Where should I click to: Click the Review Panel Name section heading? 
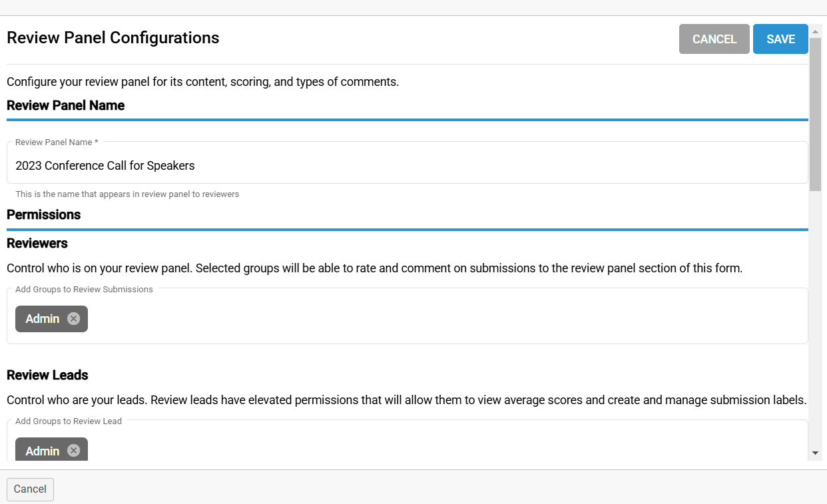(66, 105)
